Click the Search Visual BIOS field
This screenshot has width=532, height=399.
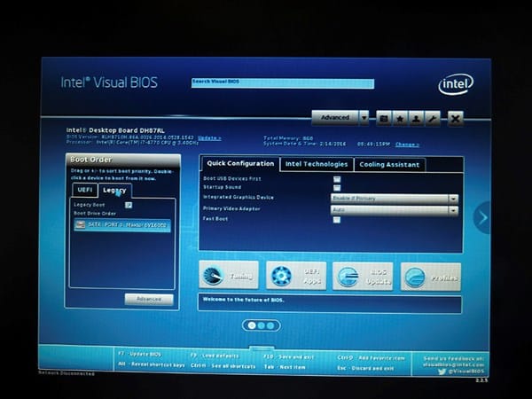283,83
